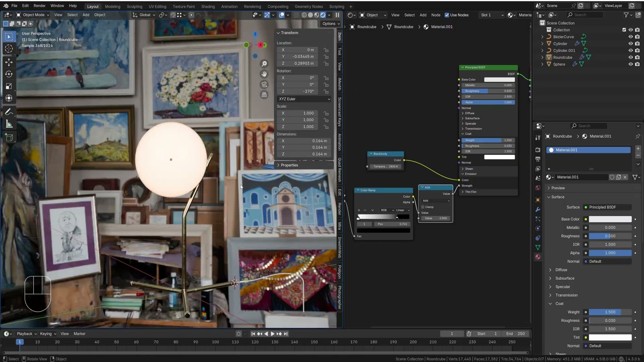644x362 pixels.
Task: Disable Sphere in renders camera icon
Action: [x=637, y=64]
